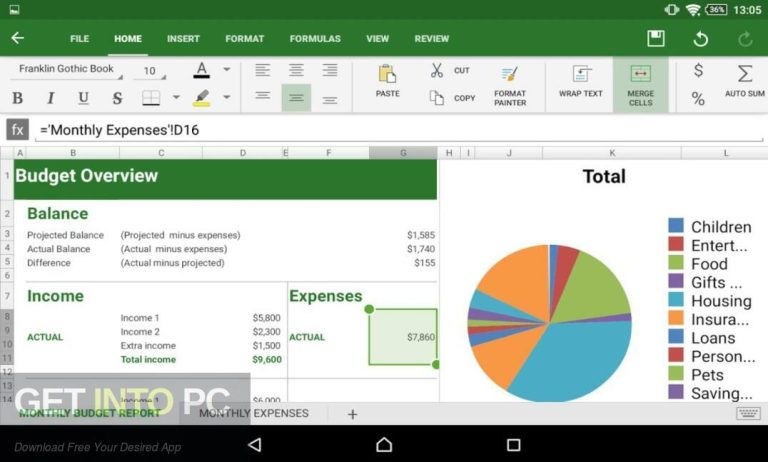Toggle Wrap Text
Image resolution: width=768 pixels, height=462 pixels.
pos(580,81)
